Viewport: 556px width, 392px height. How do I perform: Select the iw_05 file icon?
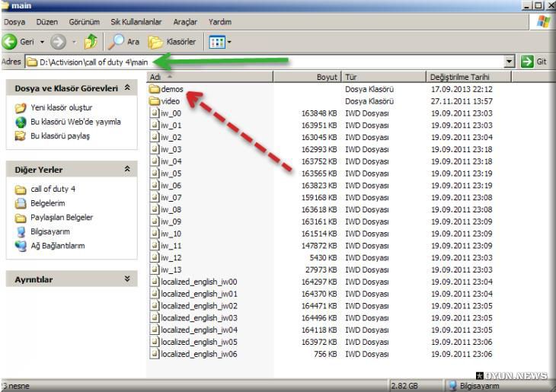point(155,174)
